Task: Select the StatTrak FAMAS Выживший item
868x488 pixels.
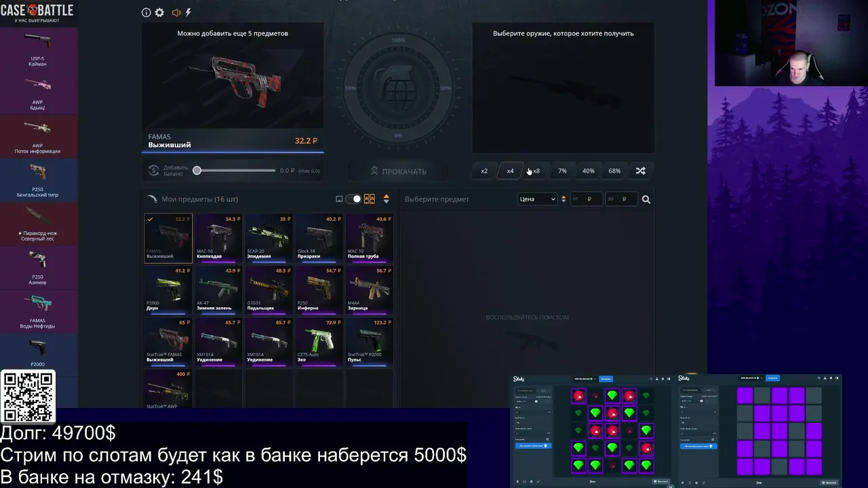Action: point(168,342)
